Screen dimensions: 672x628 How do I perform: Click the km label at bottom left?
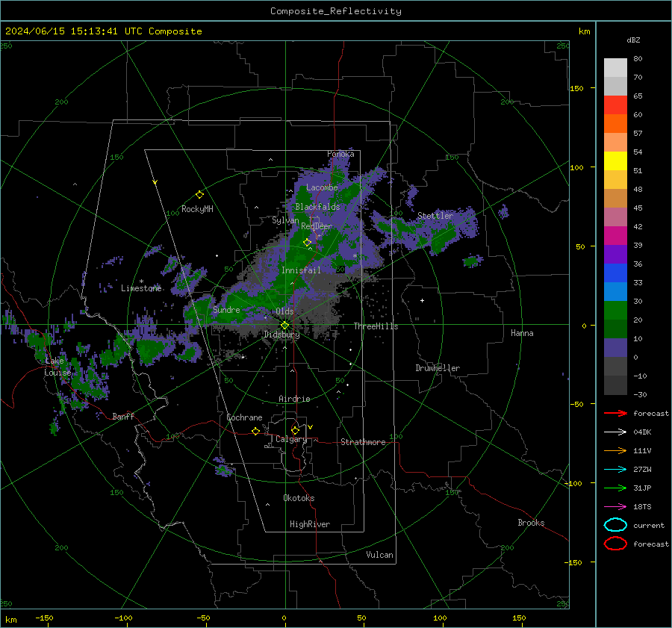coord(10,620)
